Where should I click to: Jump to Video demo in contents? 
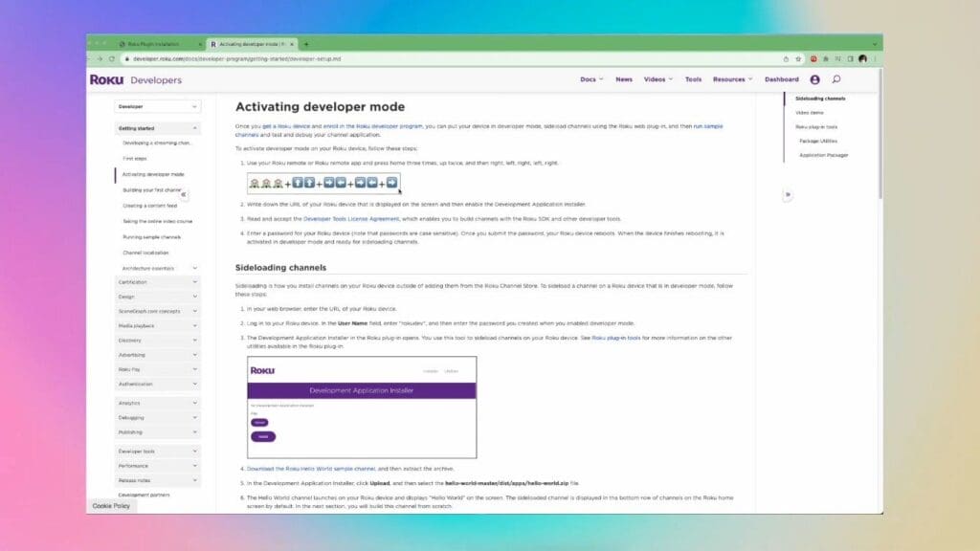point(810,113)
